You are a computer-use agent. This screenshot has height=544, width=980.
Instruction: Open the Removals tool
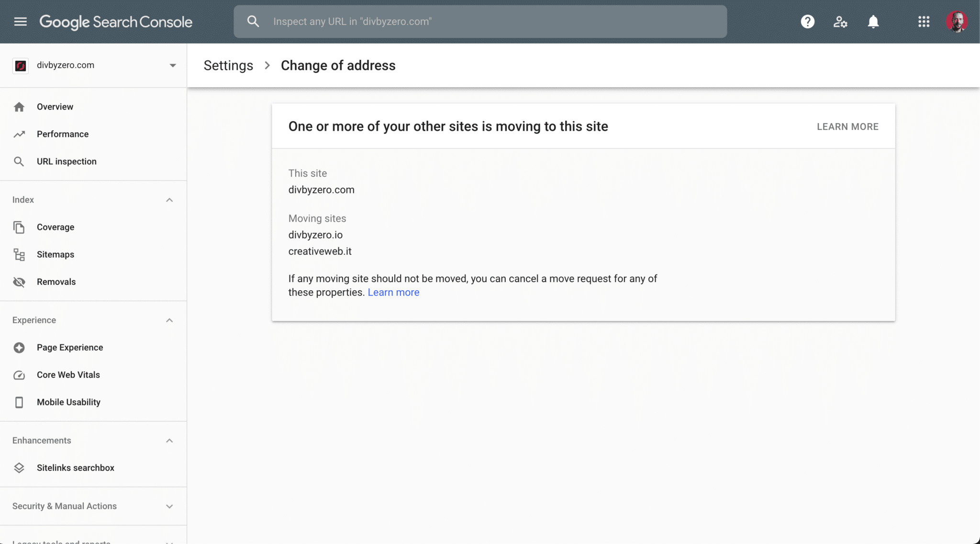56,282
